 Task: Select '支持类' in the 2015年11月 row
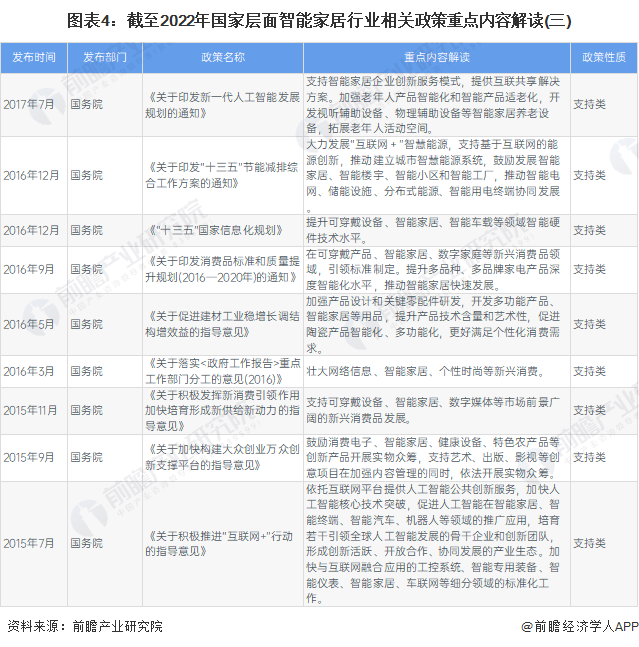(x=589, y=411)
